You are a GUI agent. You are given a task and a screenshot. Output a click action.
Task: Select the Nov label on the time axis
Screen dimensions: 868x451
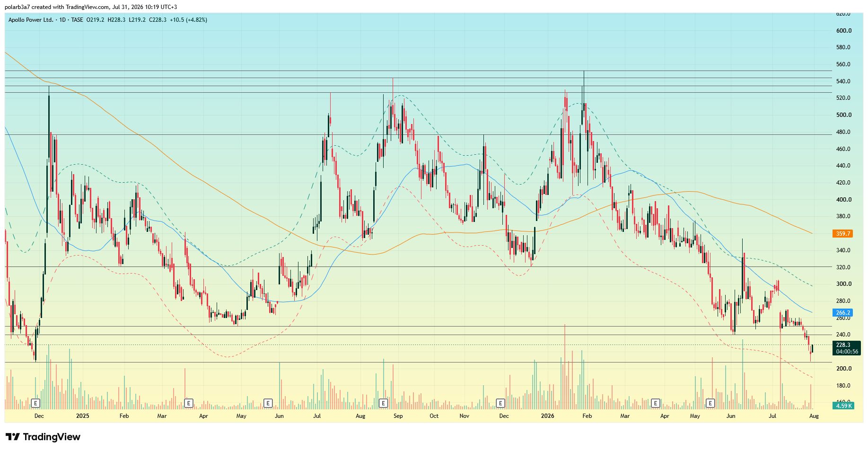[464, 416]
